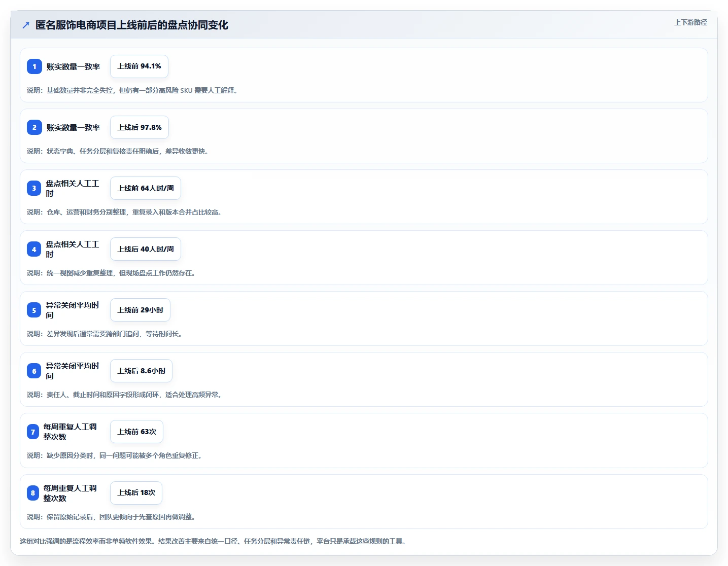Select the number 8 badge

tap(33, 493)
